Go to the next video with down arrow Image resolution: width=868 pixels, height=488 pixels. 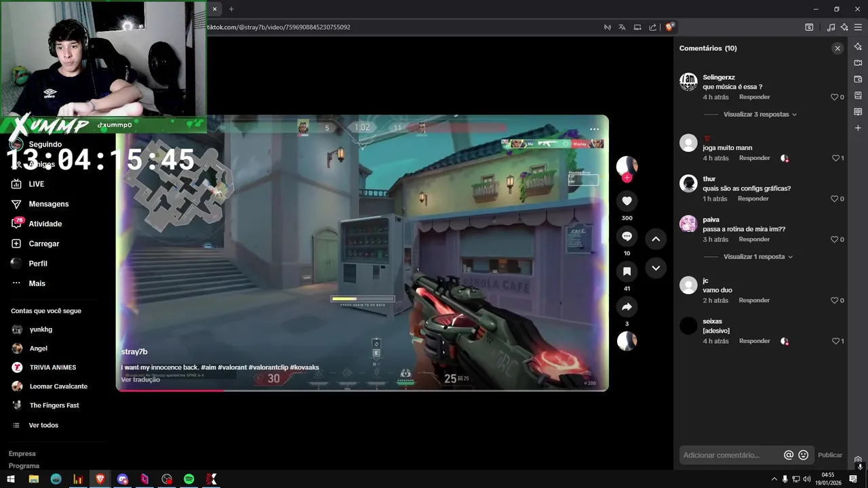(x=656, y=268)
